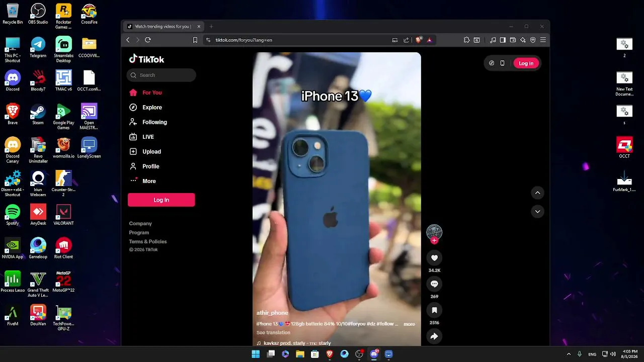
Task: Open the Brave Wallet icon
Action: [x=513, y=40]
